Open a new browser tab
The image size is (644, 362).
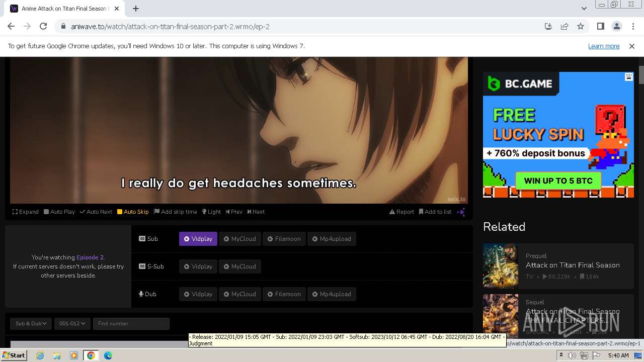(x=136, y=9)
